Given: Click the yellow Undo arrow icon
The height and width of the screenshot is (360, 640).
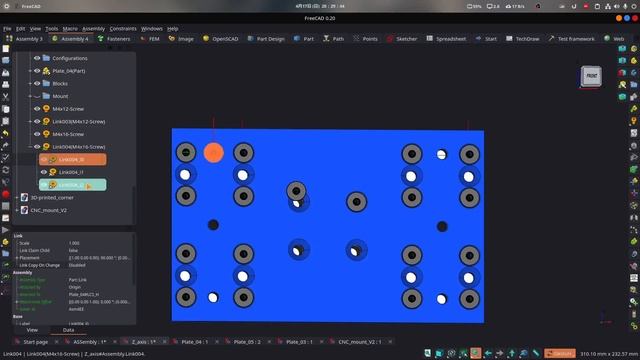Looking at the screenshot, I should 6,133.
